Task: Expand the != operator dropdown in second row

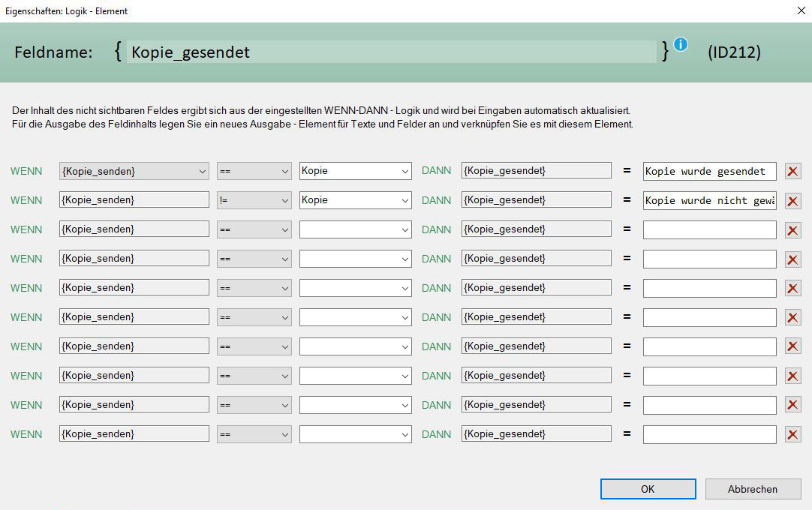Action: pos(284,201)
